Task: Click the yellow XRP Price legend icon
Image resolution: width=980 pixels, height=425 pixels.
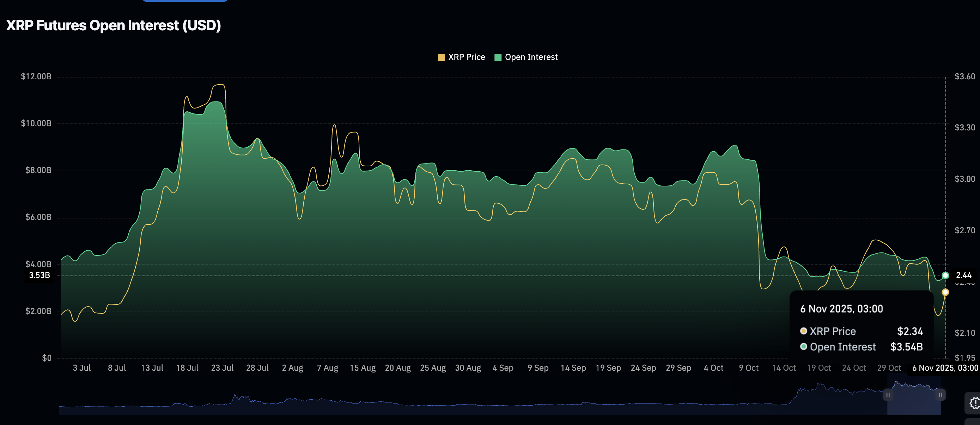Action: pos(441,57)
